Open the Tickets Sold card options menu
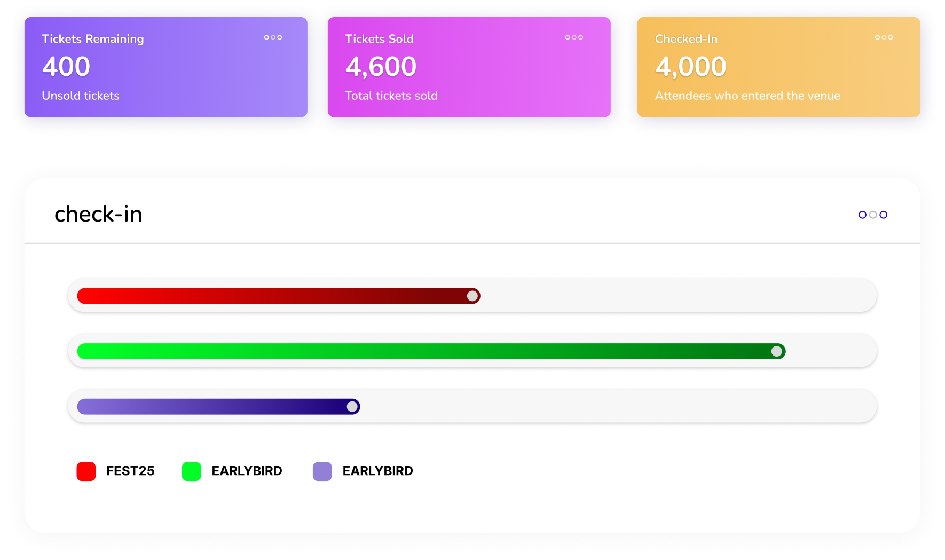This screenshot has height=560, width=945. 574,37
